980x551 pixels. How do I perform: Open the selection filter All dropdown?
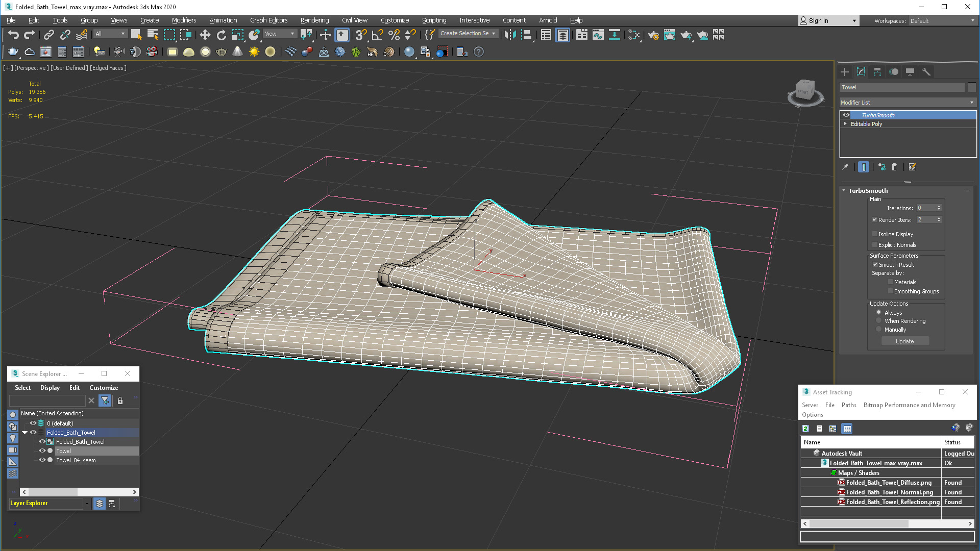tap(110, 34)
